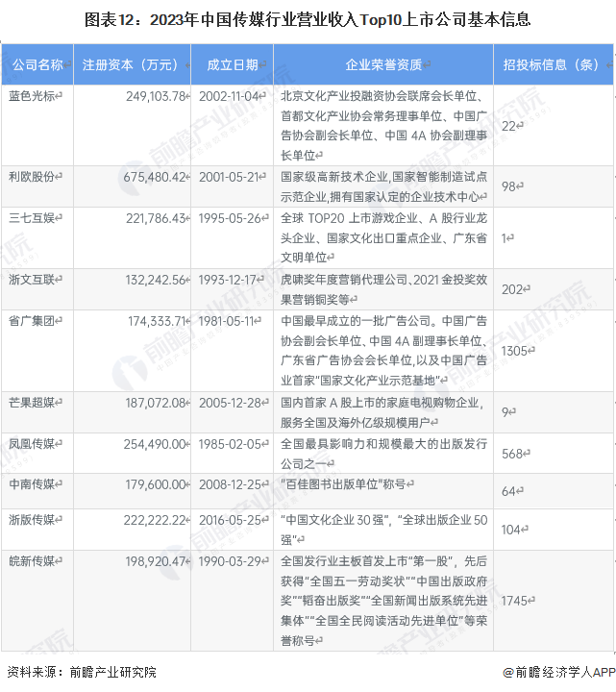Click 皖新传媒 honors text 全国发行业主板首发上市
The height and width of the screenshot is (692, 616).
tap(344, 561)
